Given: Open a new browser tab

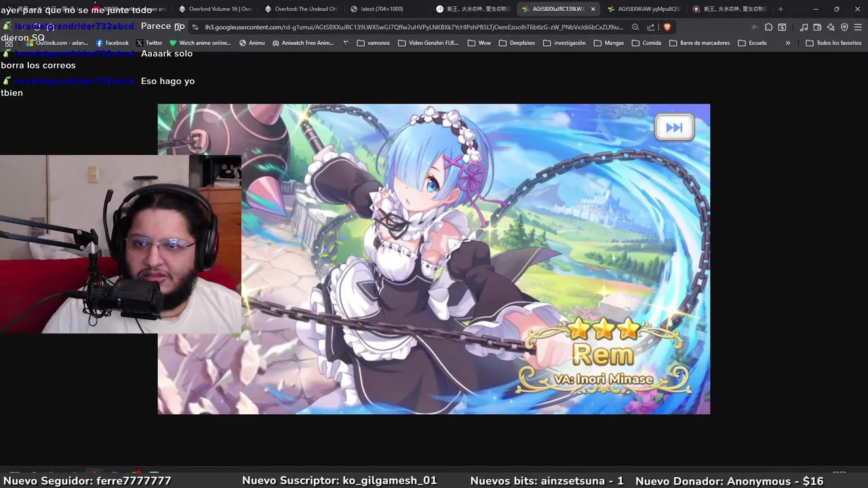Looking at the screenshot, I should [781, 9].
